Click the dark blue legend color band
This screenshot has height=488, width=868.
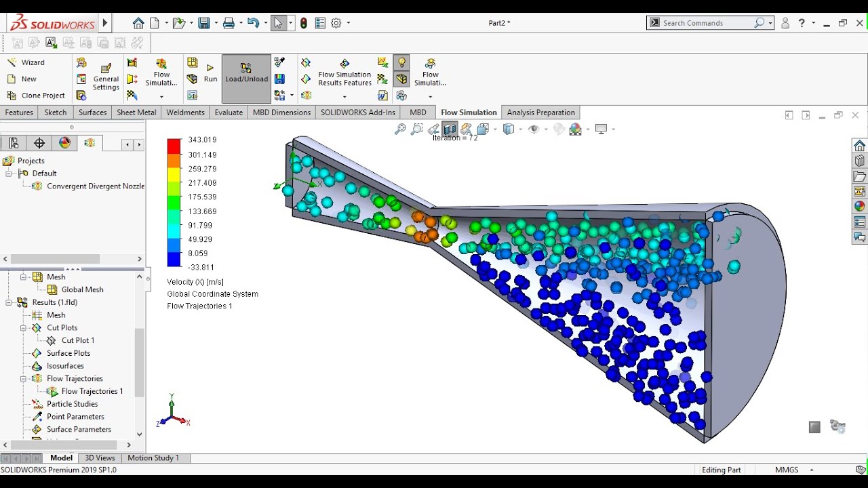pyautogui.click(x=174, y=260)
